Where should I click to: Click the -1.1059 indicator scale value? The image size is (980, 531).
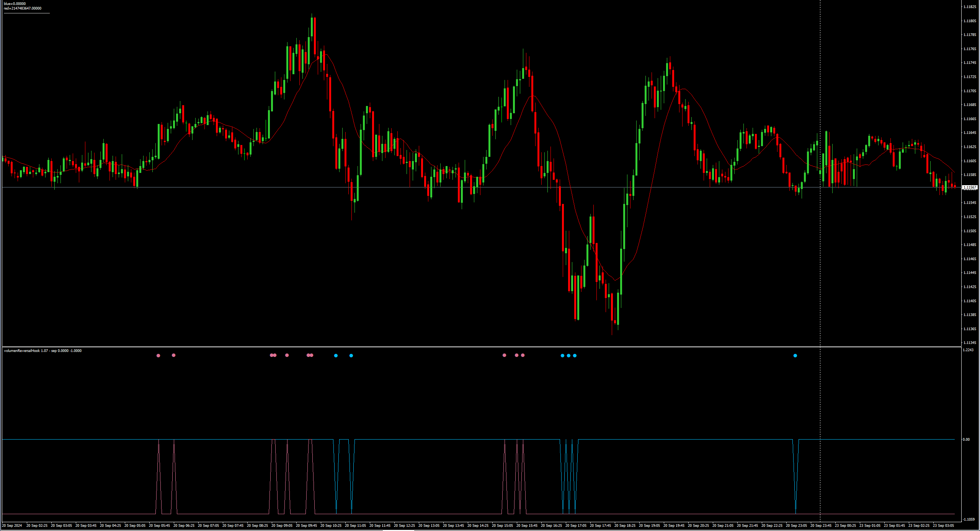(969, 520)
